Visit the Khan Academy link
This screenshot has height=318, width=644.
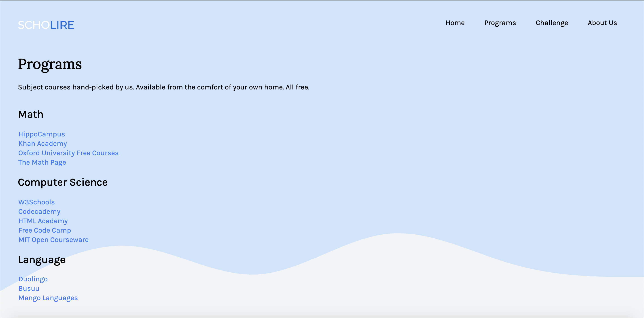42,144
